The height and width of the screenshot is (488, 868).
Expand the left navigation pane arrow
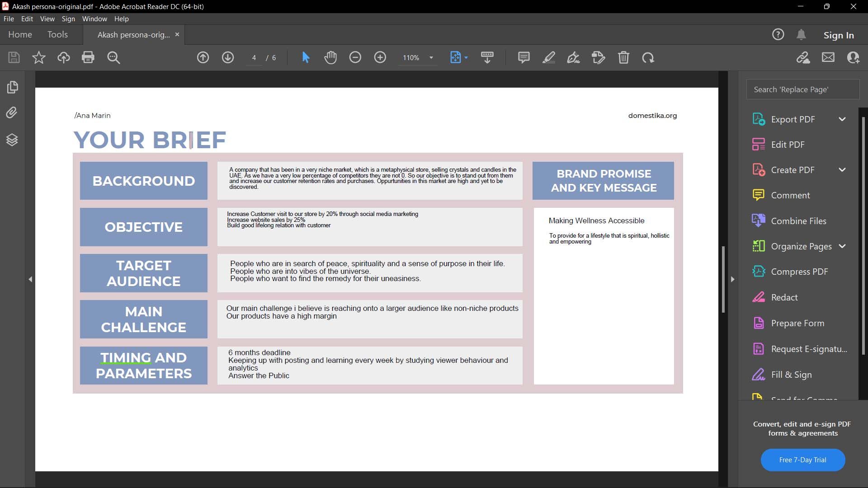30,279
